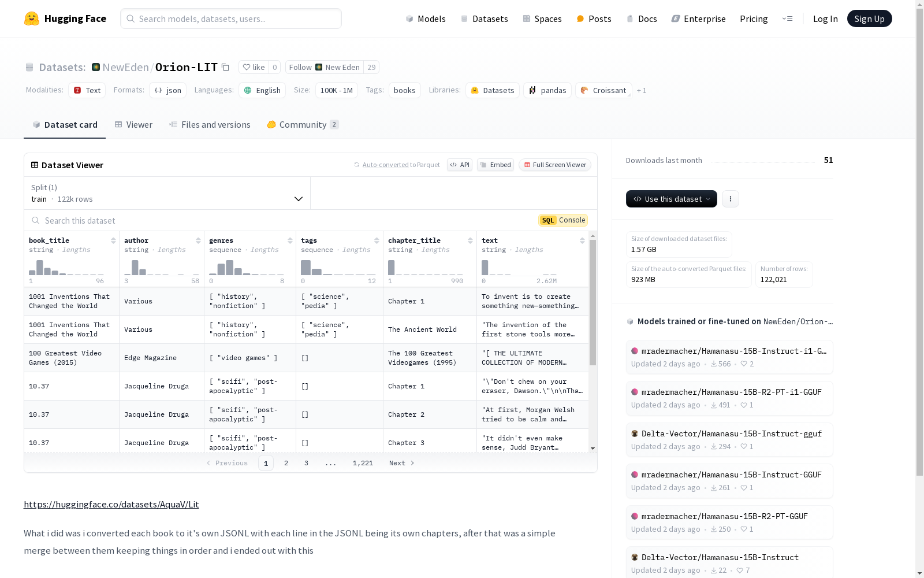The height and width of the screenshot is (578, 924).
Task: Switch to the Dataset card tab
Action: (x=65, y=125)
